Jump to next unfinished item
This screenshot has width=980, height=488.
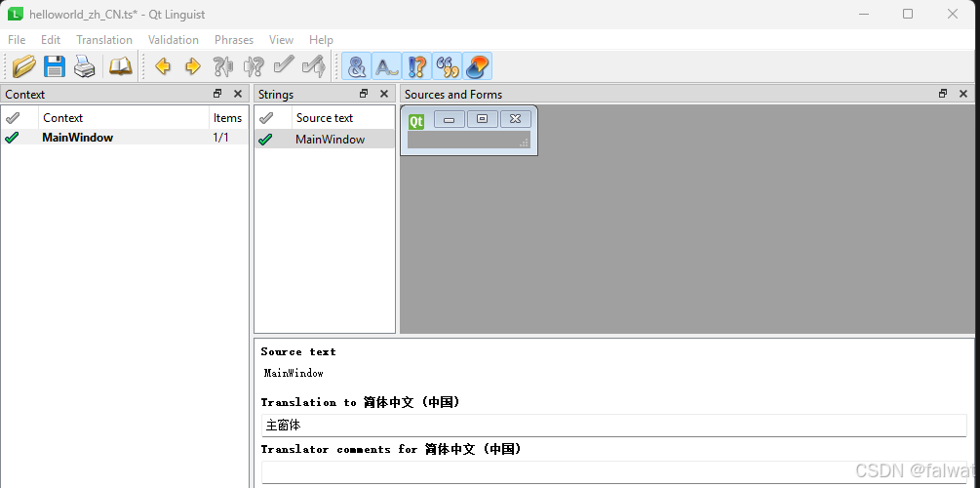pos(254,65)
